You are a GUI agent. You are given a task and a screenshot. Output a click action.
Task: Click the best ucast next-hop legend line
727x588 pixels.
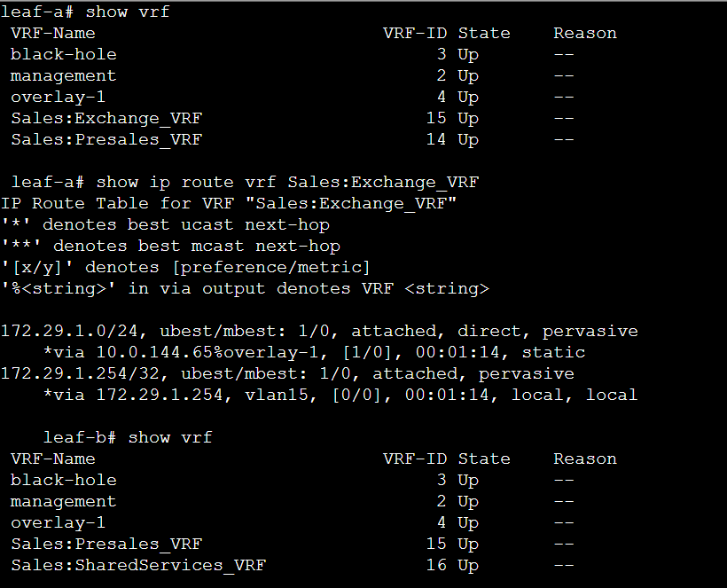165,224
